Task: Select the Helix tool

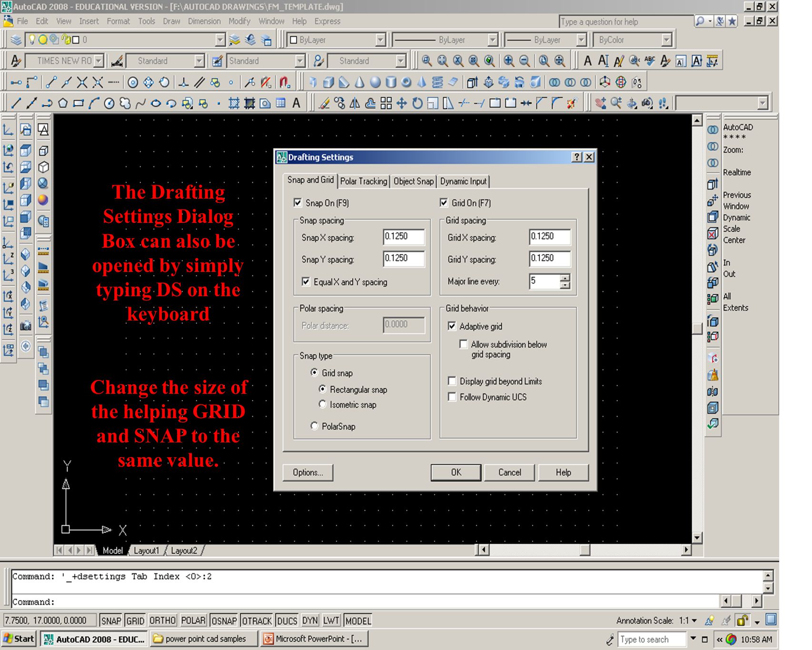Action: tap(437, 82)
